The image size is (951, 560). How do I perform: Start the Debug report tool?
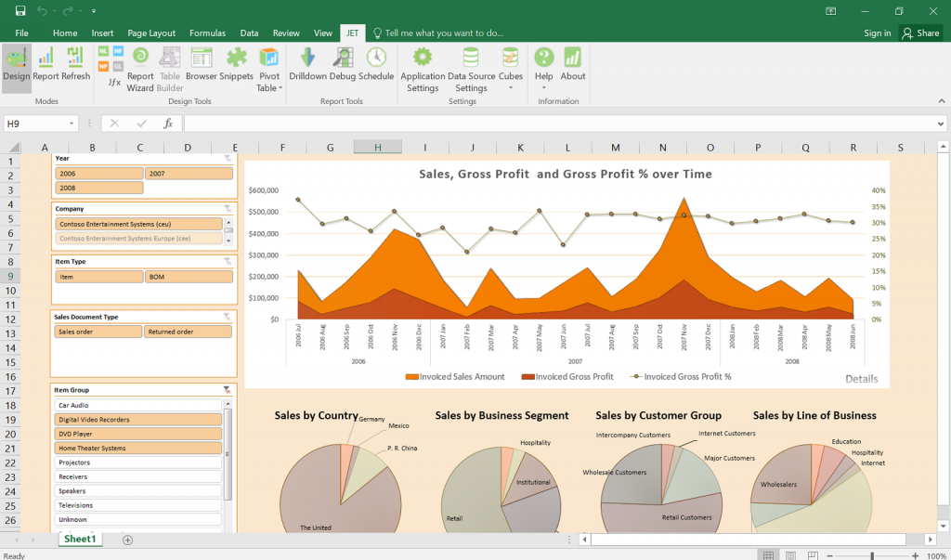tap(342, 64)
